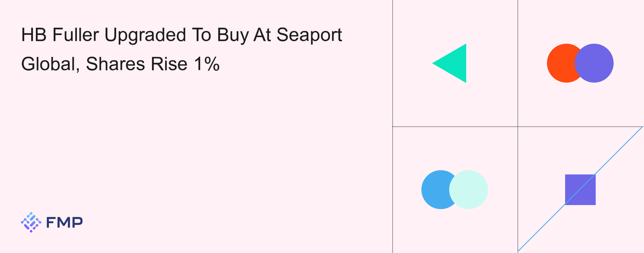Click the word "Buy" in the headline
The height and width of the screenshot is (253, 644).
[232, 35]
